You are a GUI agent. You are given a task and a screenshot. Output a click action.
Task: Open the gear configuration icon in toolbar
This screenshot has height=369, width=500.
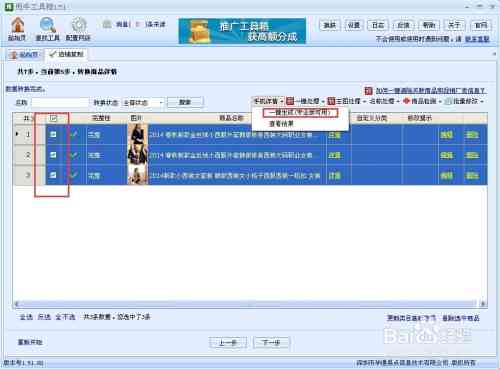tap(79, 25)
